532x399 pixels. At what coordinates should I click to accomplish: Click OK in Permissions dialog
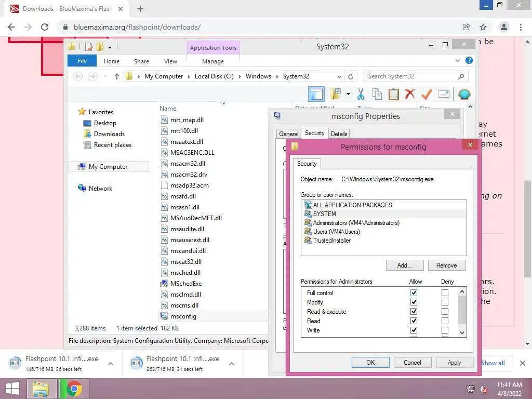(x=370, y=362)
